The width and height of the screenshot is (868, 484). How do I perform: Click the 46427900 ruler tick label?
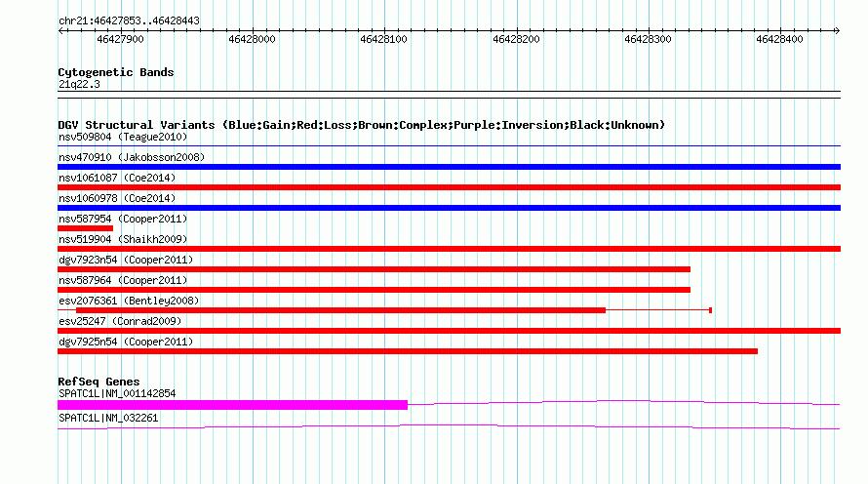pos(120,39)
